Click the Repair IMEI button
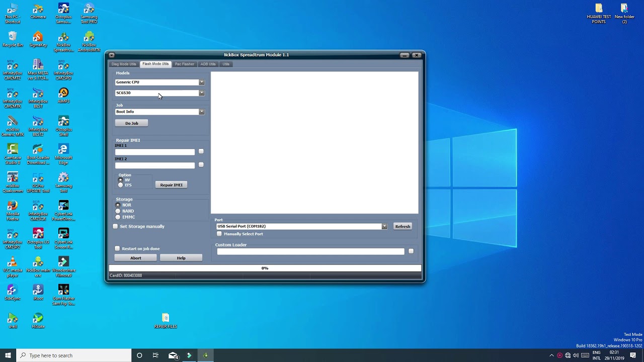 point(171,185)
